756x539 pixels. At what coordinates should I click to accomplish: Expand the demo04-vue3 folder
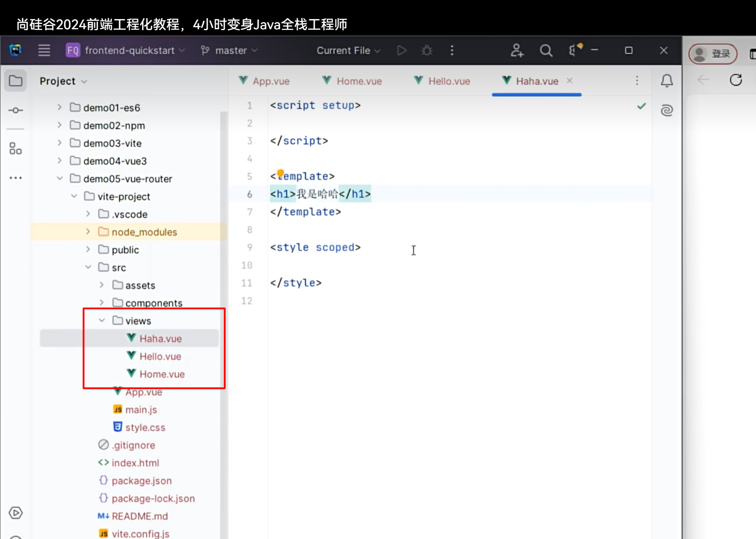click(59, 161)
